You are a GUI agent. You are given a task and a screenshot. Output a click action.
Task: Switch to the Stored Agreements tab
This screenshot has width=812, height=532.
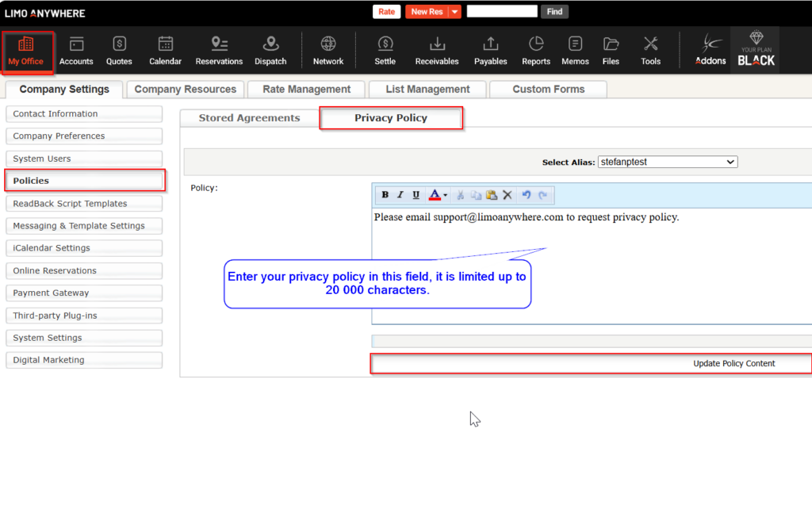[x=249, y=118]
